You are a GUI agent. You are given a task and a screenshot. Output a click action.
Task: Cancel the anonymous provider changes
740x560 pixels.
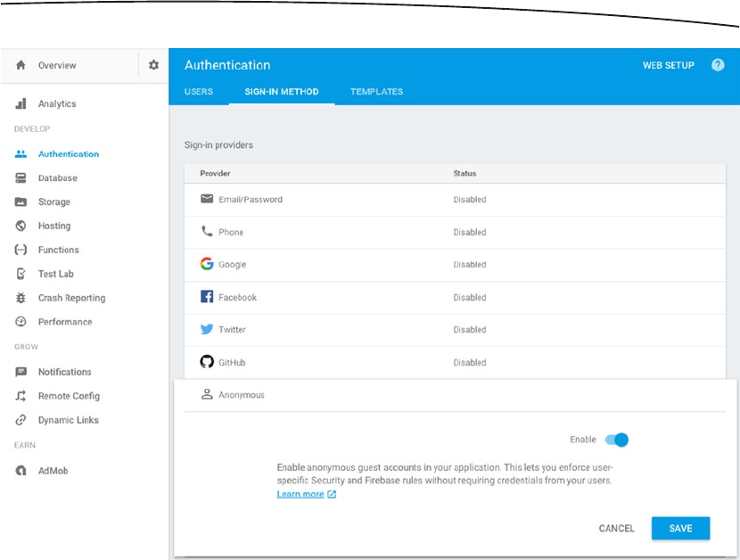click(616, 529)
